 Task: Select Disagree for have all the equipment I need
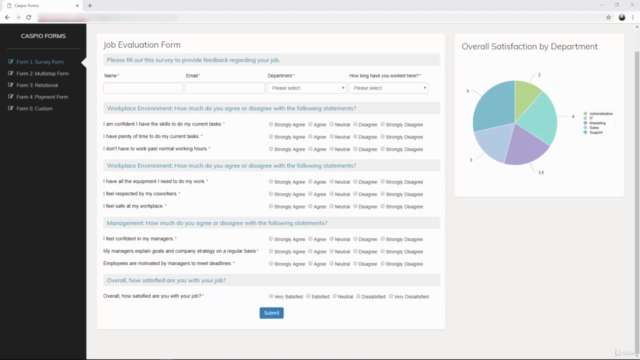pyautogui.click(x=355, y=181)
